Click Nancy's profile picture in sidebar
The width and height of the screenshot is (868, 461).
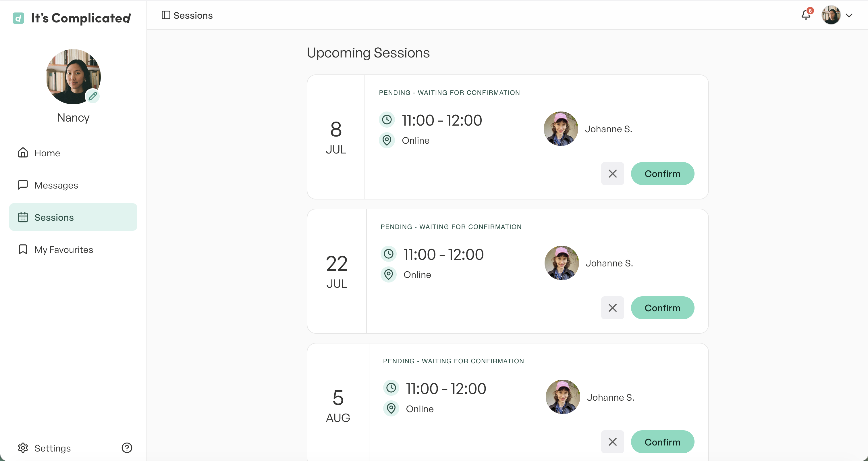[x=73, y=76]
